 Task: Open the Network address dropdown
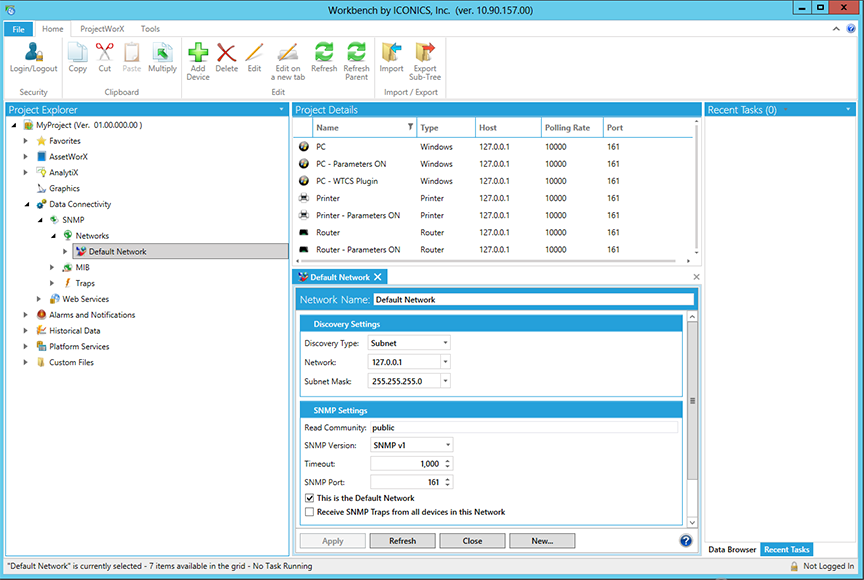pyautogui.click(x=445, y=362)
